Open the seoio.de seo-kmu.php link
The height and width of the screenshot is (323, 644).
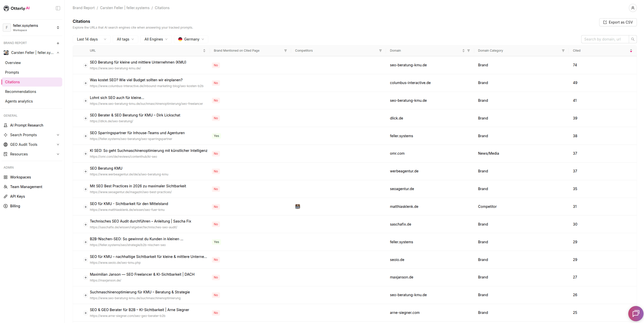tap(115, 263)
